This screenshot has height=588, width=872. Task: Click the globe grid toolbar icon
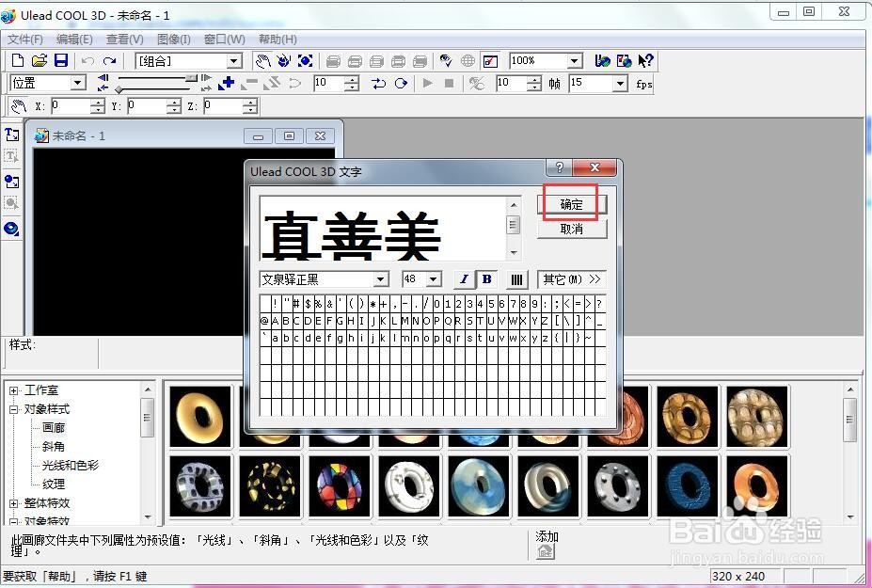pyautogui.click(x=468, y=60)
